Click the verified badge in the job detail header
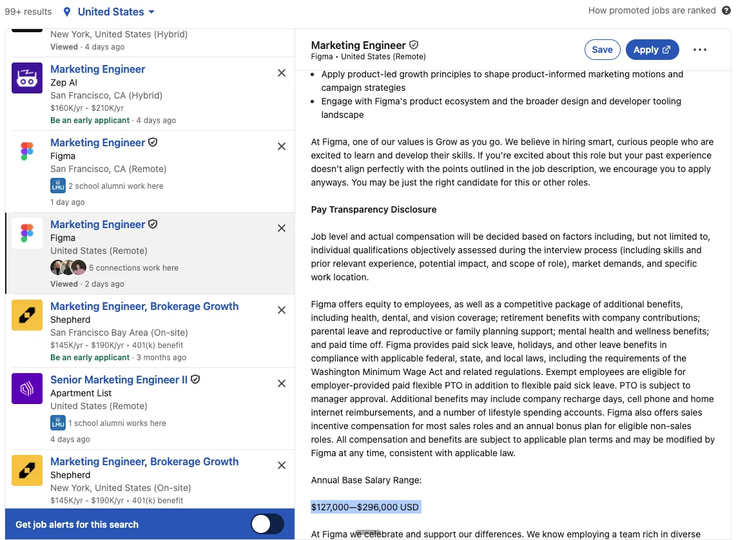The height and width of the screenshot is (540, 756). pyautogui.click(x=414, y=45)
